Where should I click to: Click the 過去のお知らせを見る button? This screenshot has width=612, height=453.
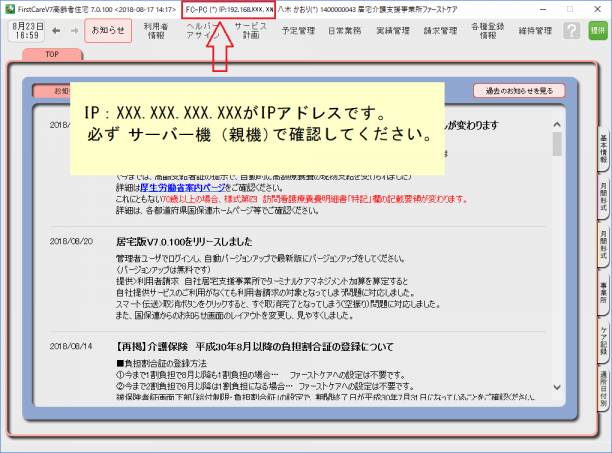[512, 90]
